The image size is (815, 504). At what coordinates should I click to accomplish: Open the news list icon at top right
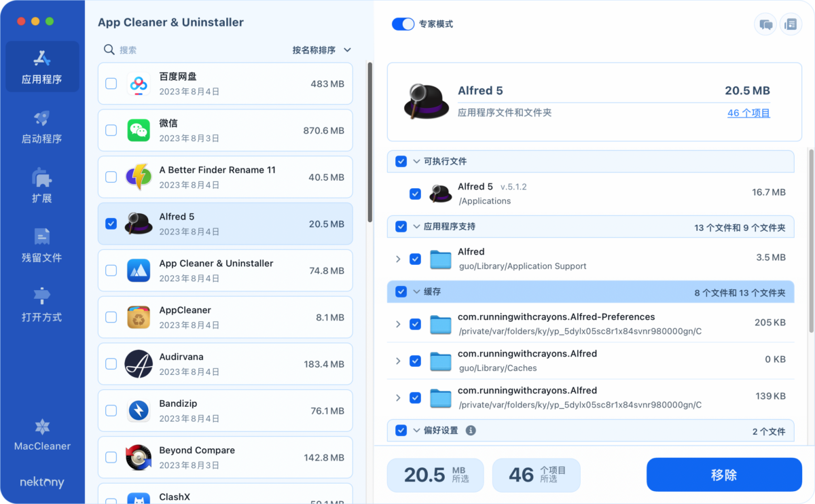pyautogui.click(x=791, y=24)
